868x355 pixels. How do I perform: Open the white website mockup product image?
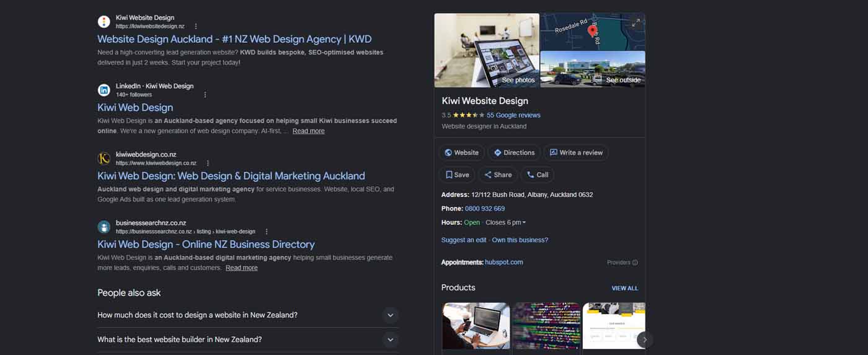tap(614, 326)
